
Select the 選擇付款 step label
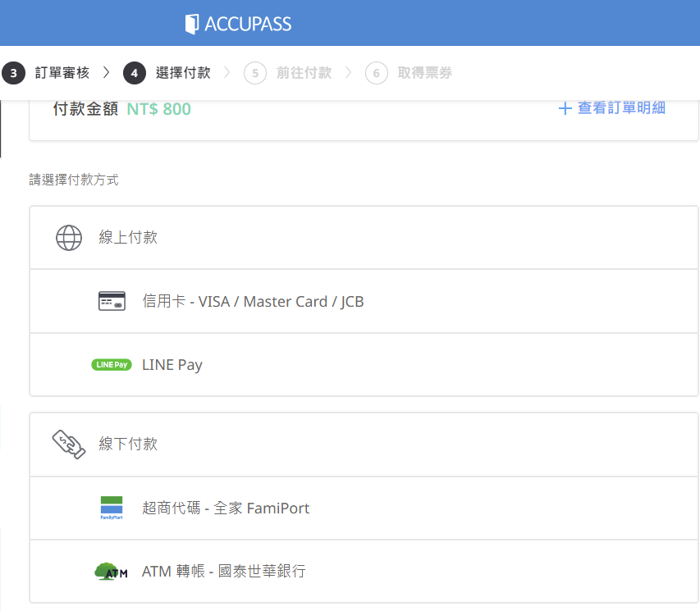(x=183, y=73)
